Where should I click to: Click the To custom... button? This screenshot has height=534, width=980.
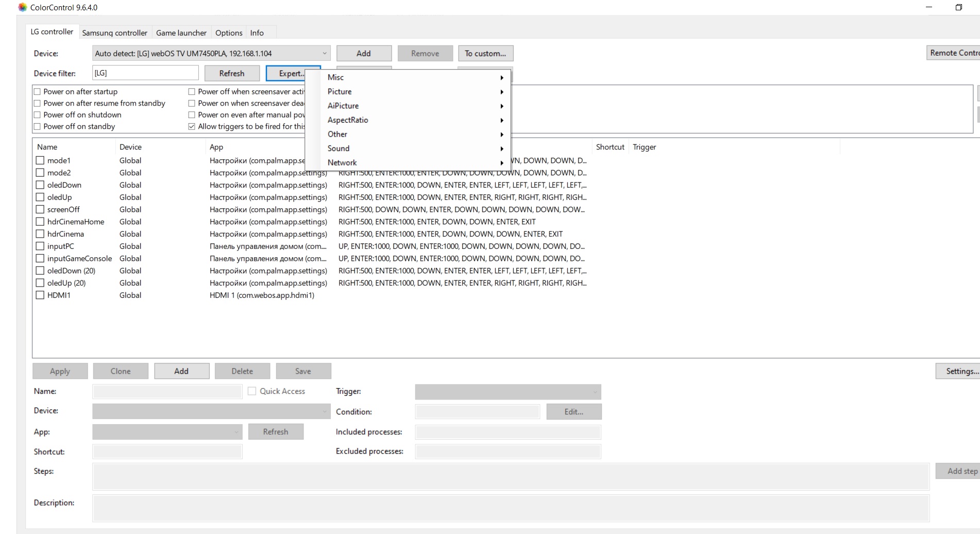click(485, 53)
